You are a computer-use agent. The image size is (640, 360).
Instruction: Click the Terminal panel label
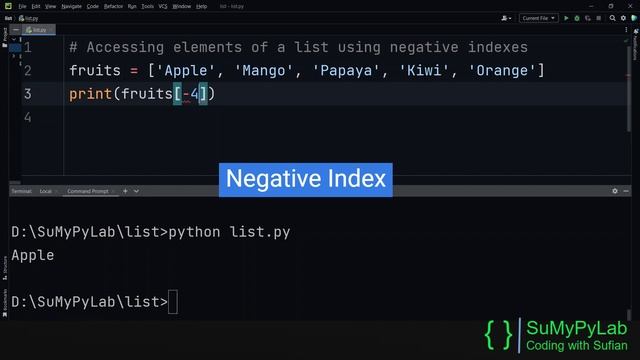tap(21, 191)
